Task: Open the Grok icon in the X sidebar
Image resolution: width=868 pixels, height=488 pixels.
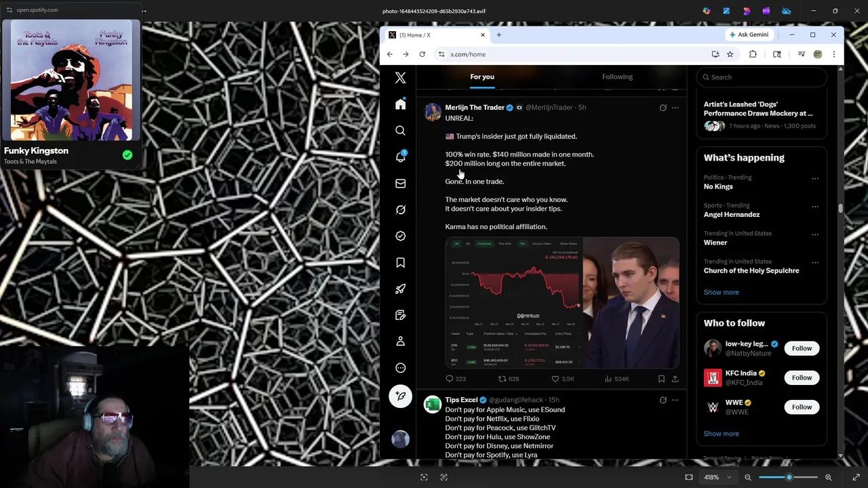Action: (400, 209)
